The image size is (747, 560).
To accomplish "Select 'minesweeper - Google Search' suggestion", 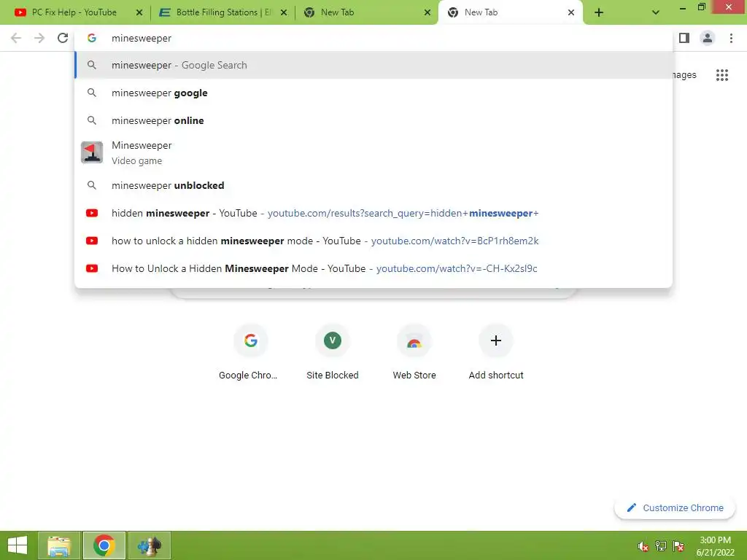I will pos(373,65).
